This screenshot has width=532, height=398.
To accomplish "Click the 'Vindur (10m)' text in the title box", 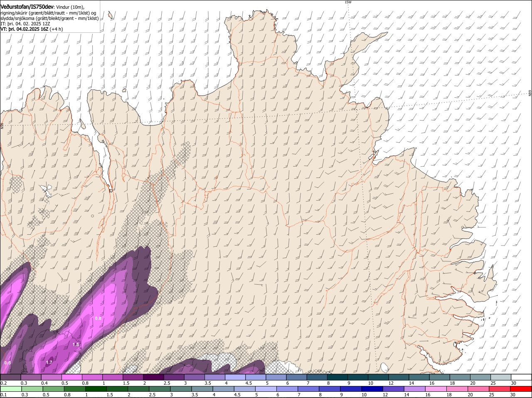I will (70, 7).
